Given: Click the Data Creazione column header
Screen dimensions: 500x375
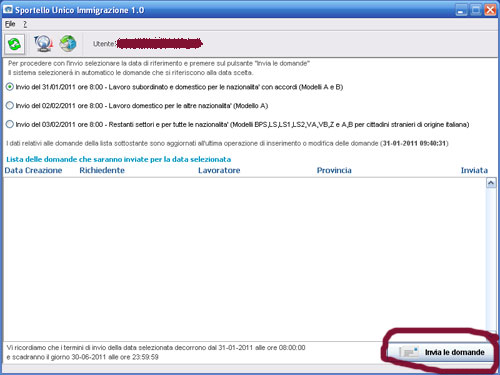Looking at the screenshot, I should click(33, 170).
